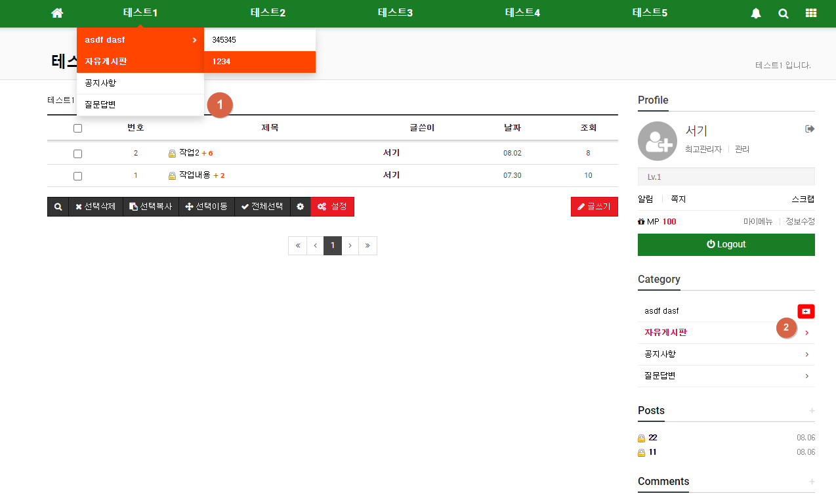Click the Lv.1 level progress bar
This screenshot has height=504, width=836.
(726, 177)
